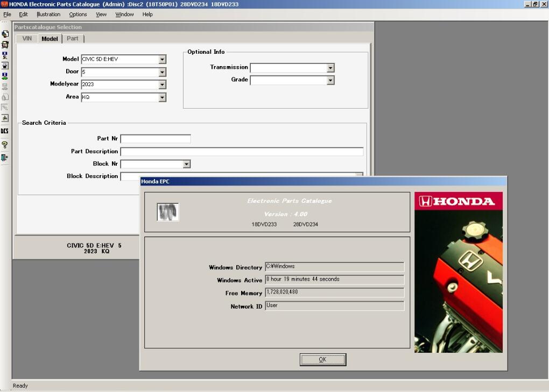This screenshot has height=392, width=549.
Task: Click the blue screen icon with black figure
Action: point(5,55)
